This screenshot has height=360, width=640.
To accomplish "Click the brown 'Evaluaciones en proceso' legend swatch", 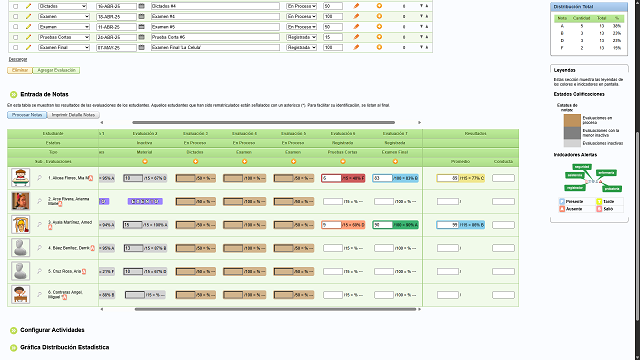I will click(x=572, y=121).
